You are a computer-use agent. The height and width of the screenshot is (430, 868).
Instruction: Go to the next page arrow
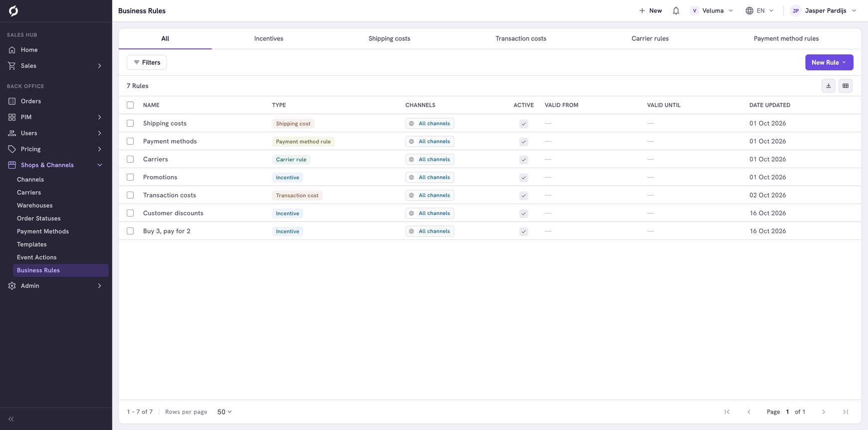coord(824,412)
